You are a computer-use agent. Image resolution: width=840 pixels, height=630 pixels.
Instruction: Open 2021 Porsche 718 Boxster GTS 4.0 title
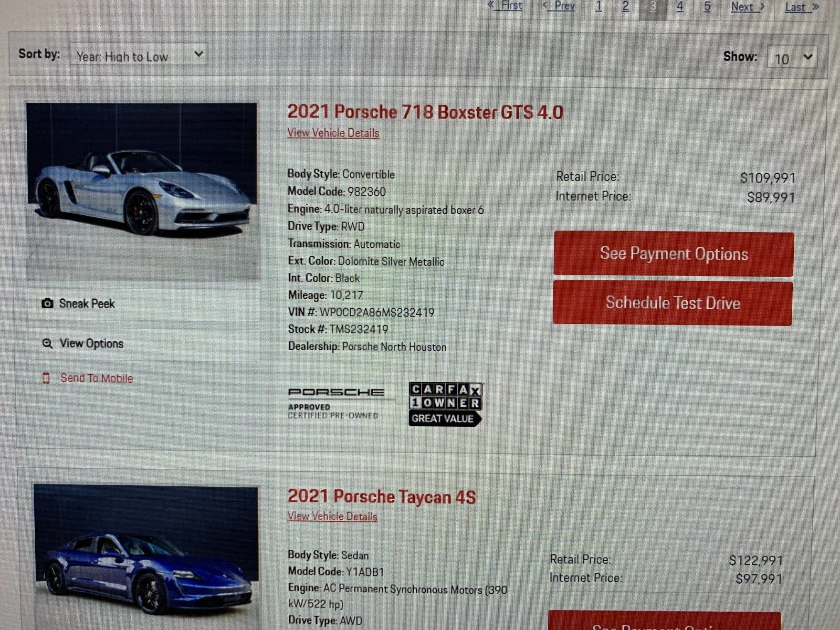tap(425, 112)
